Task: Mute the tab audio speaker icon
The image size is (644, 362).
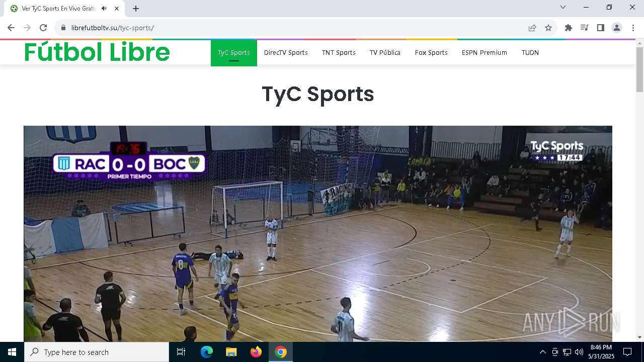Action: point(104,9)
